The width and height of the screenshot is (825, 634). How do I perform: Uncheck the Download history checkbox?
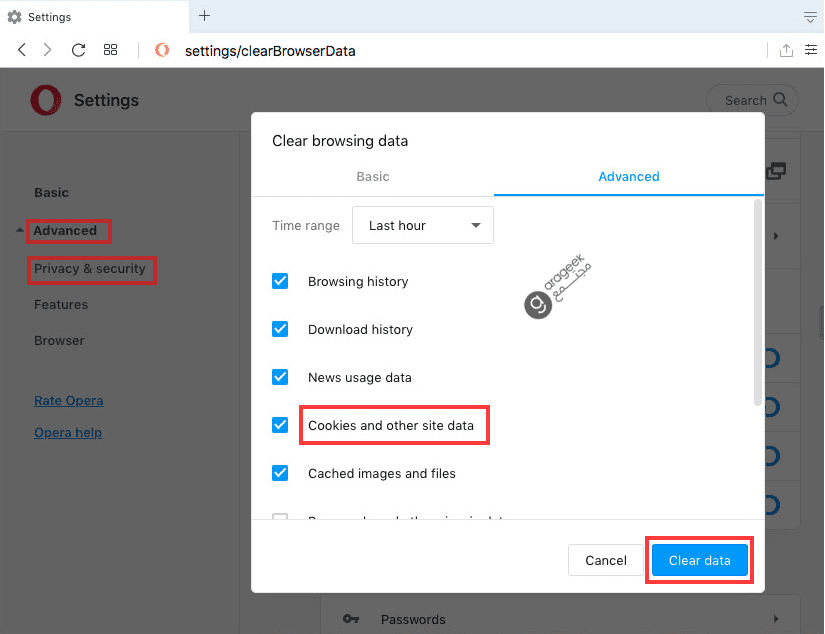280,329
